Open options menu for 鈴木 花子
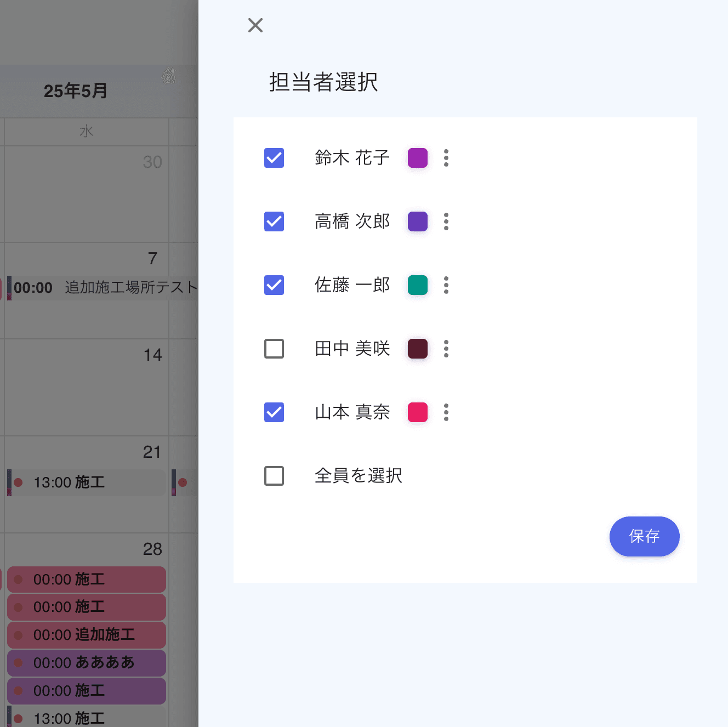 click(446, 158)
